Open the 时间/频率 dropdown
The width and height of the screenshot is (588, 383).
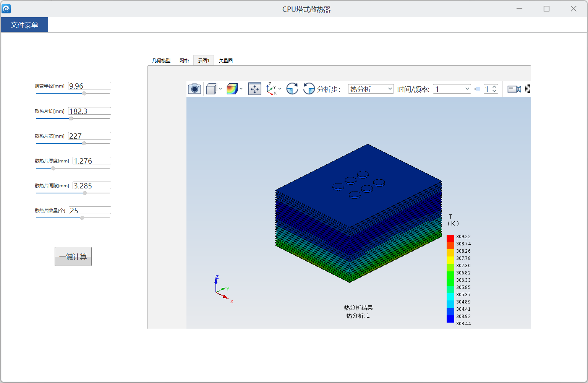[x=452, y=89]
